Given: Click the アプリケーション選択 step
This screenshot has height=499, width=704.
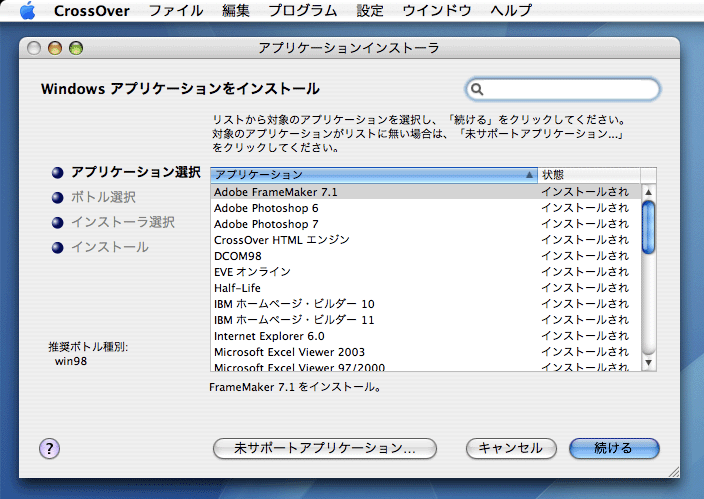Looking at the screenshot, I should (x=136, y=172).
